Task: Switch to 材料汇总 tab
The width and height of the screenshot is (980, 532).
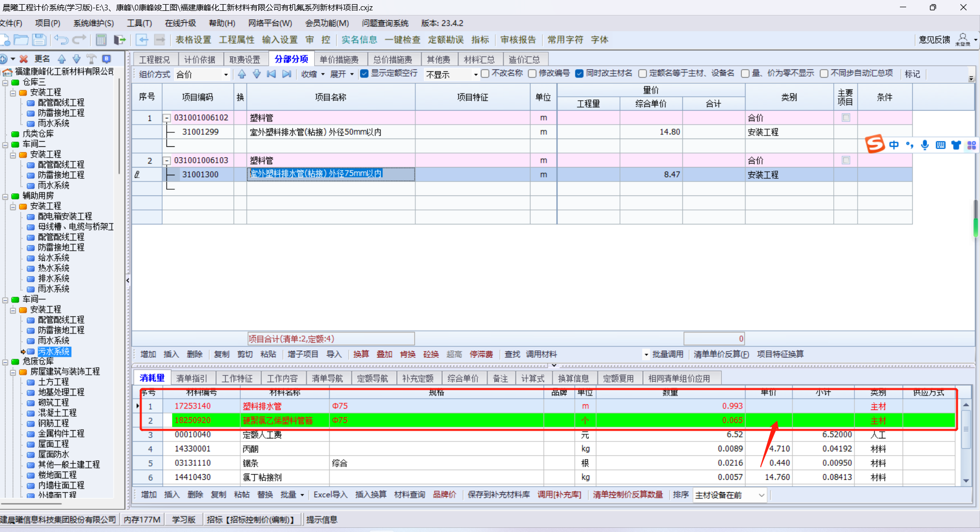Action: point(479,59)
